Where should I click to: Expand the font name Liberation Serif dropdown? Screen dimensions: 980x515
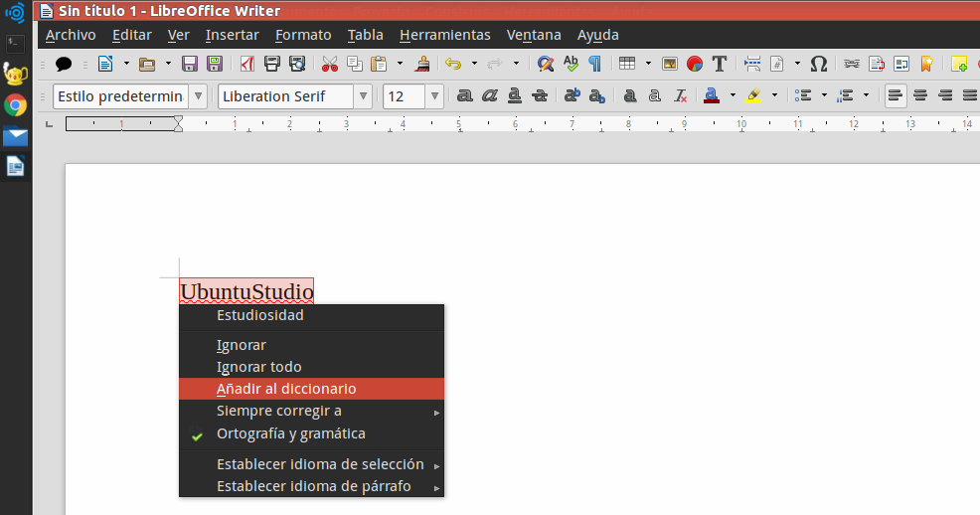pos(363,96)
